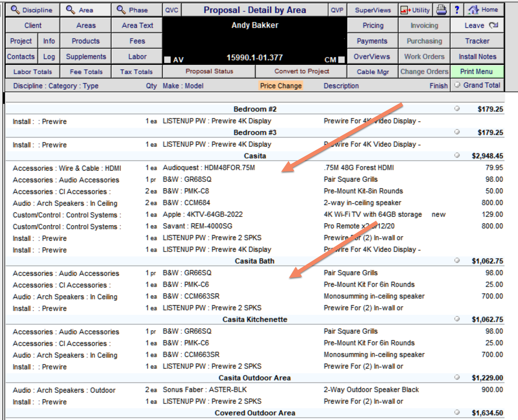The image size is (518, 420).
Task: Open Change Orders
Action: [x=424, y=72]
